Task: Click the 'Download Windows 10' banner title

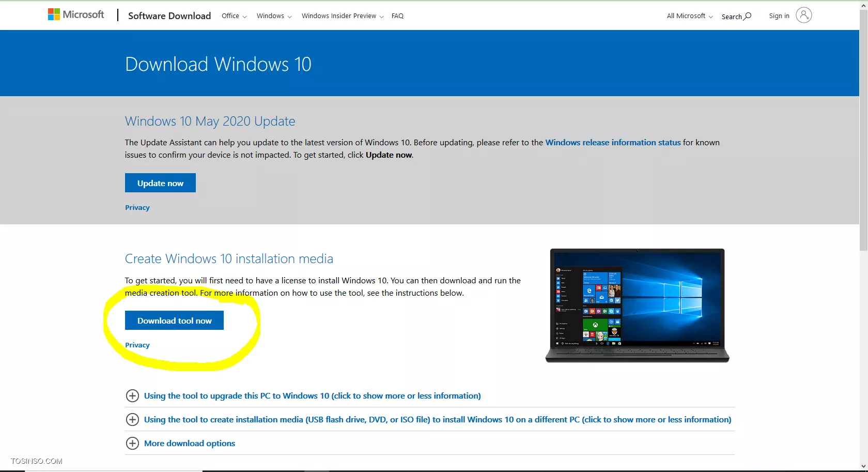Action: click(x=218, y=64)
